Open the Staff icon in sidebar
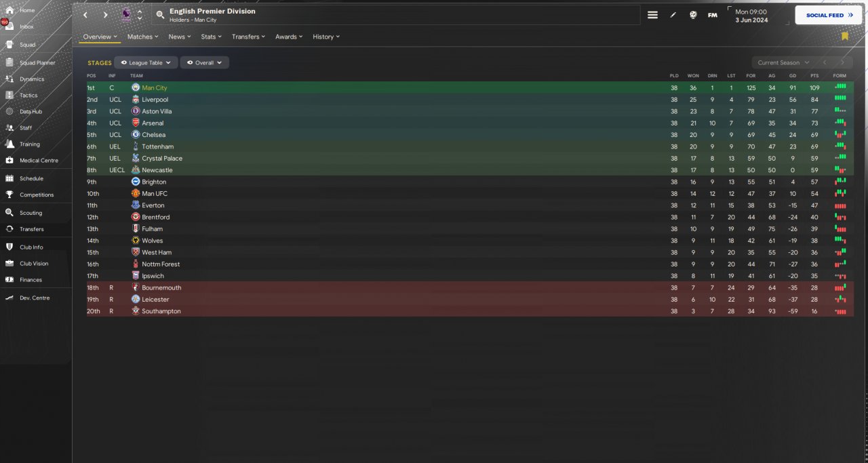The image size is (868, 463). pos(9,127)
